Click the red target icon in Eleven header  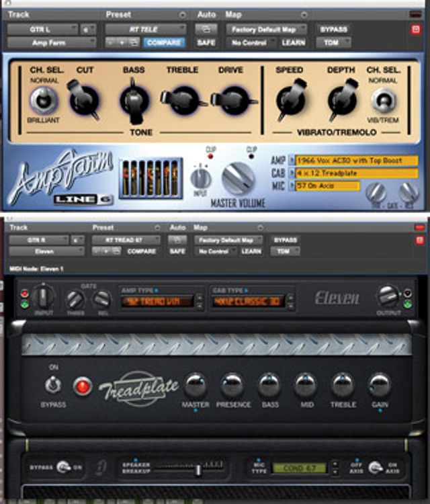coord(420,240)
